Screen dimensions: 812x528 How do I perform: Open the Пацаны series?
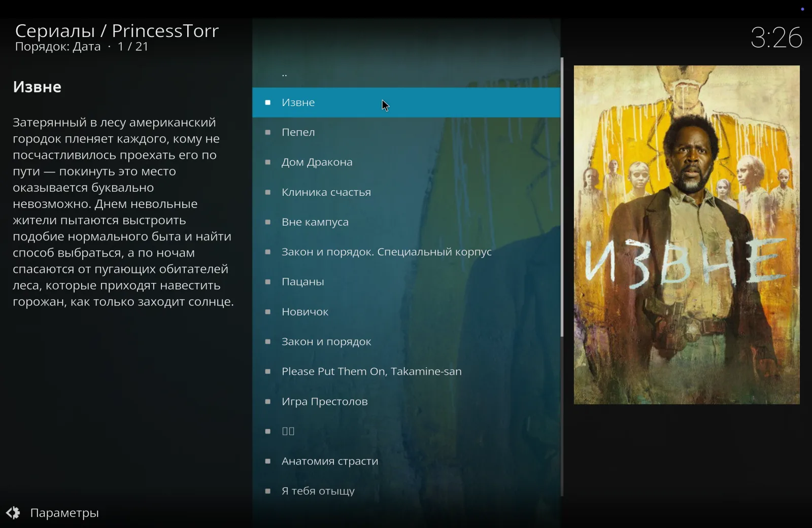(x=406, y=282)
